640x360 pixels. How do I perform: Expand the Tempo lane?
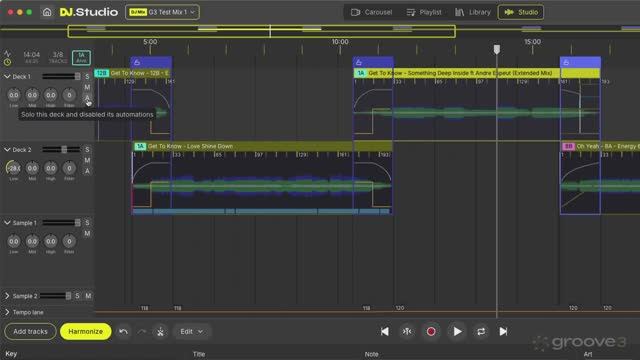tap(7, 312)
